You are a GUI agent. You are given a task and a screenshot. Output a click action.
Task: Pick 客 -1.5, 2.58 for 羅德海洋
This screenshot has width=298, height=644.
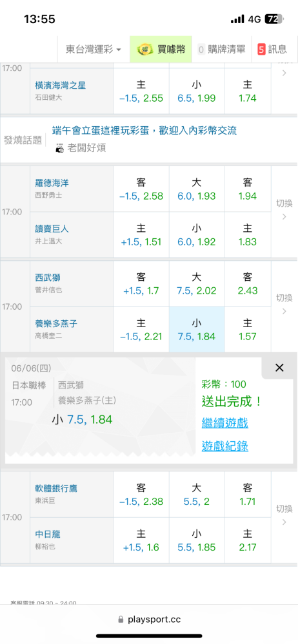coord(141,189)
